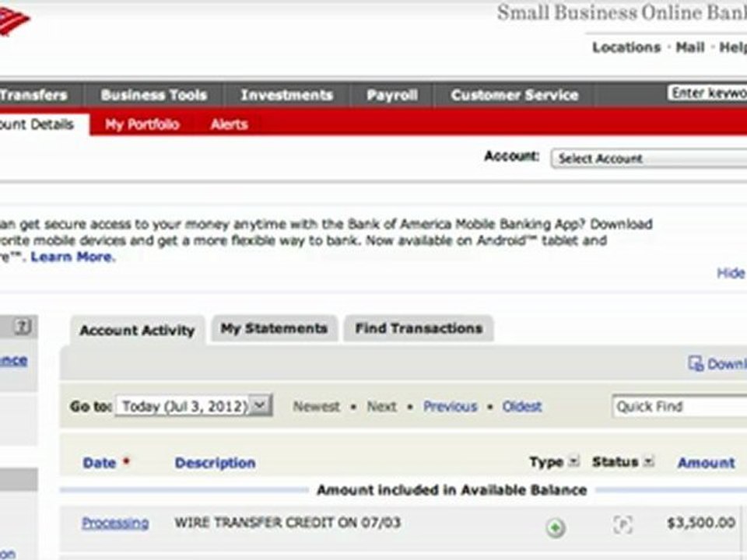Click the $3,500.00 amount

click(x=701, y=523)
